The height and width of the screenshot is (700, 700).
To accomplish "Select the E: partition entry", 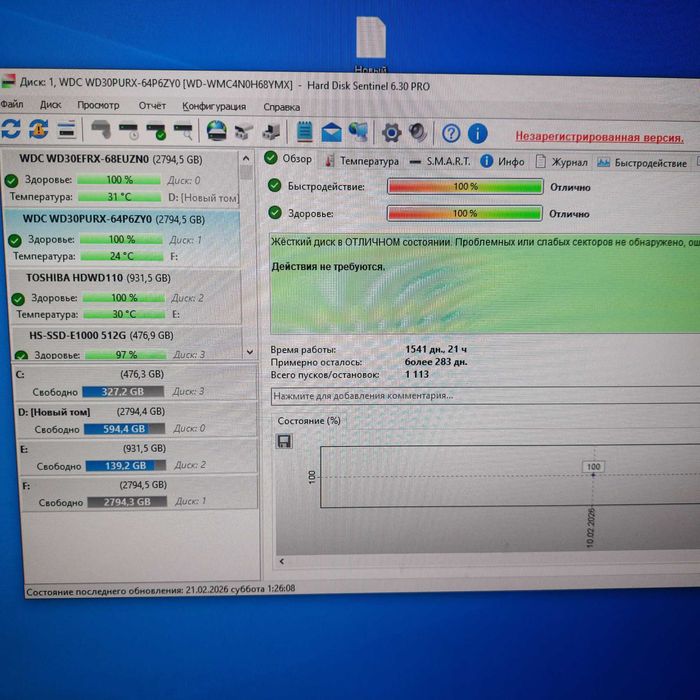I will 138,456.
